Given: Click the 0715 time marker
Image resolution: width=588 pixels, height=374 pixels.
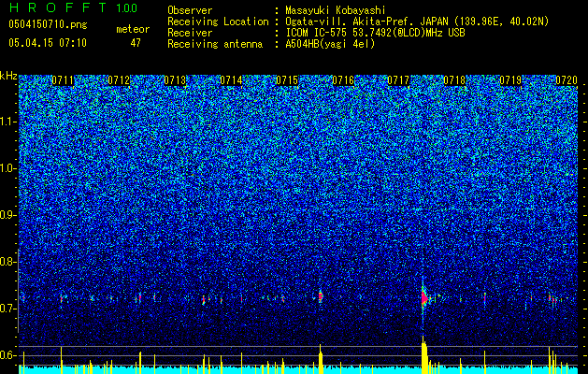Looking at the screenshot, I should point(287,80).
